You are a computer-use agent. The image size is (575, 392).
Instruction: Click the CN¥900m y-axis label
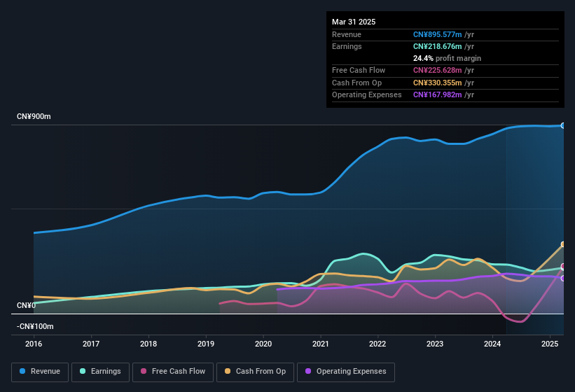[34, 116]
